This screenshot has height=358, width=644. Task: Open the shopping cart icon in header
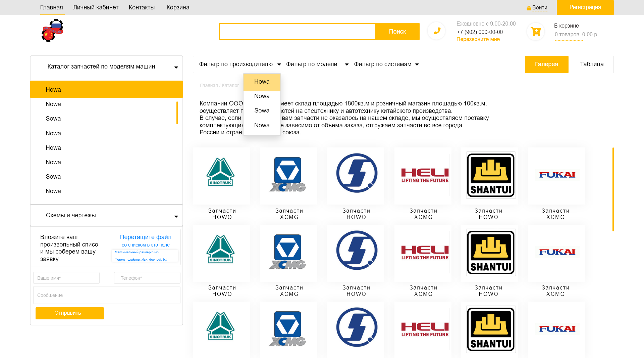[x=536, y=32]
